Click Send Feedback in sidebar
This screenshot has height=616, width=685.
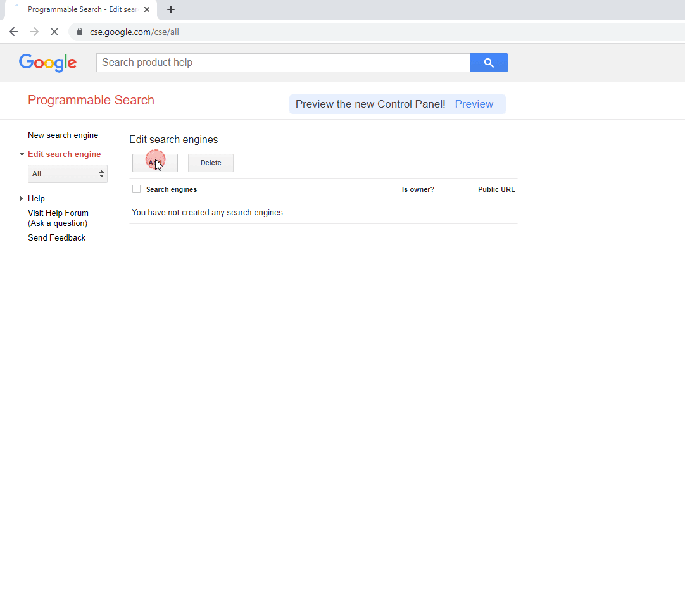57,237
